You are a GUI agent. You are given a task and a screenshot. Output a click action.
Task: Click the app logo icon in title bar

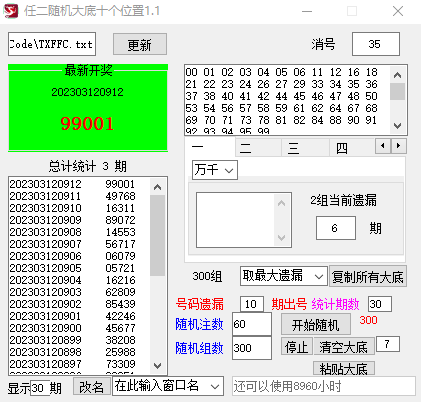(x=10, y=11)
